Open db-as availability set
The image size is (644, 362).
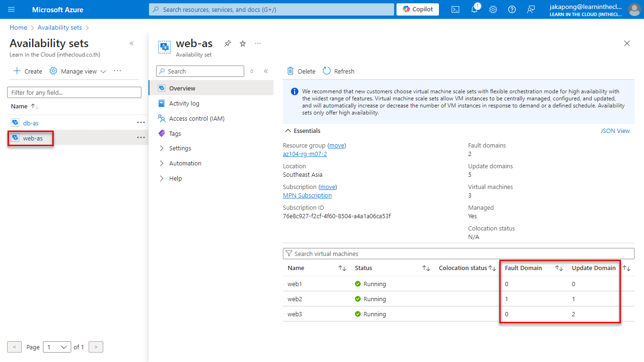coord(31,123)
